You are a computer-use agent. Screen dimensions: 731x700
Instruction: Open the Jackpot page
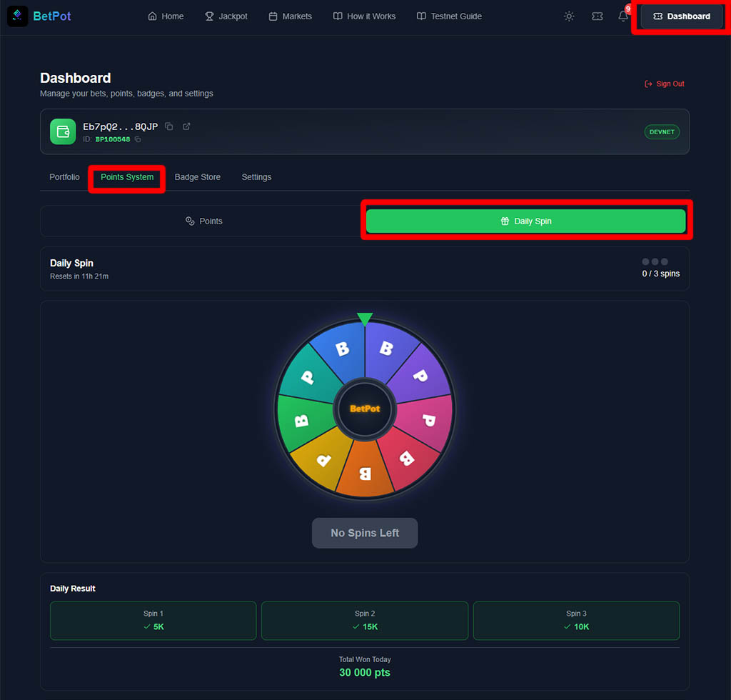point(226,16)
